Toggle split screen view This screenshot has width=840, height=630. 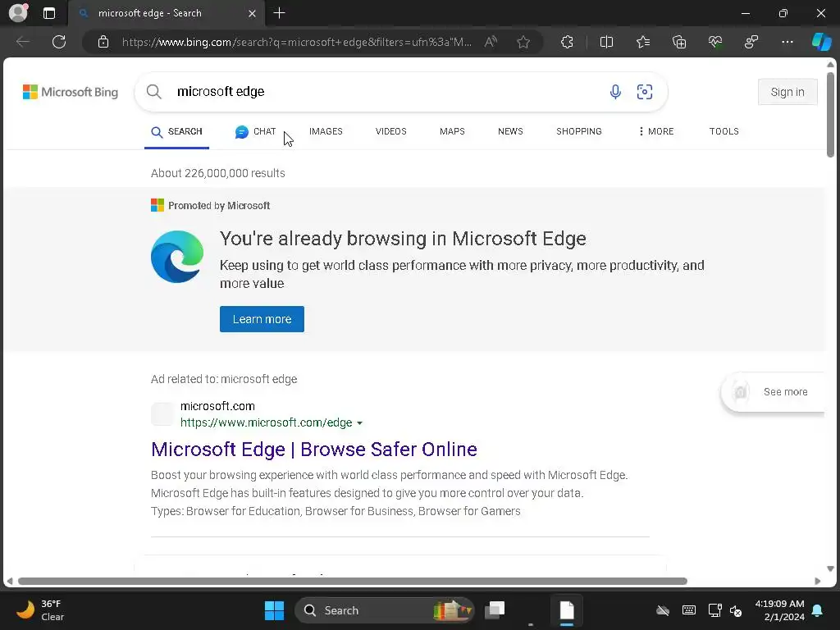606,42
